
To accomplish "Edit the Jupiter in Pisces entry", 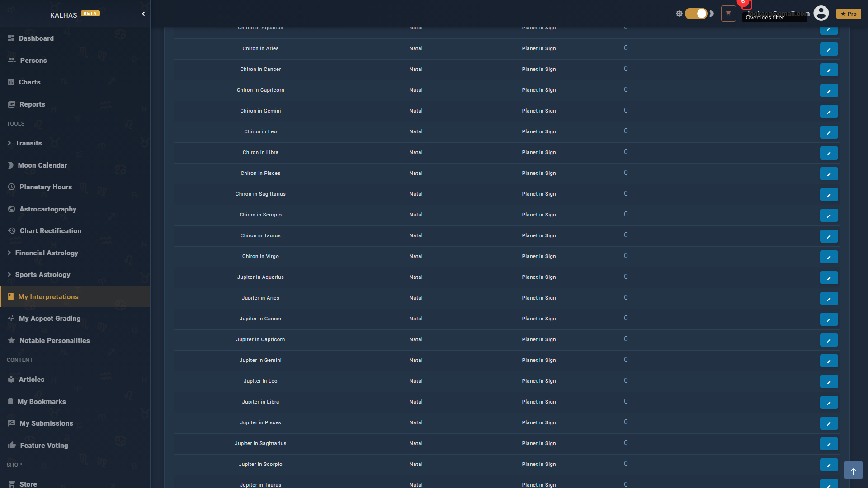I will pos(829,423).
